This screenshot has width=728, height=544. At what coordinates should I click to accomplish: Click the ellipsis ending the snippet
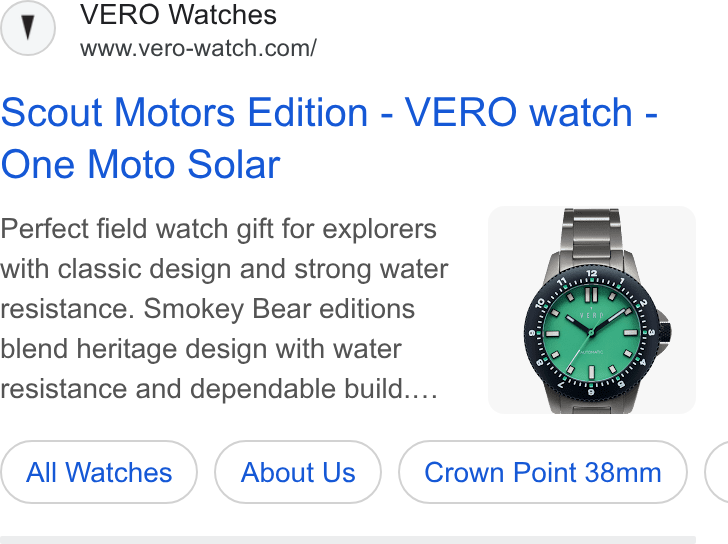tap(421, 390)
